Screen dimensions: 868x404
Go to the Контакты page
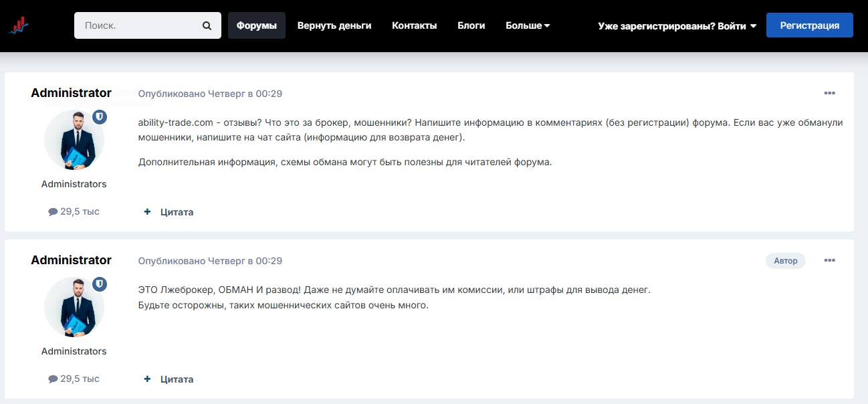point(414,25)
